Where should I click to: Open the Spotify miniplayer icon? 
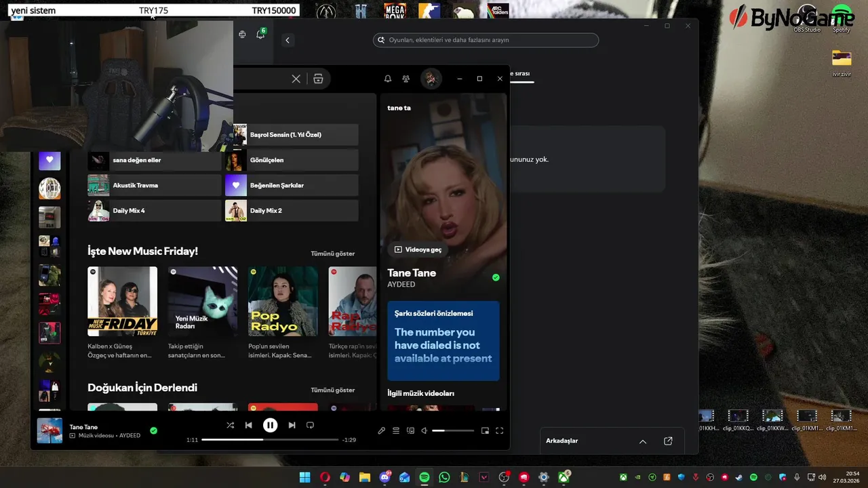pyautogui.click(x=485, y=430)
